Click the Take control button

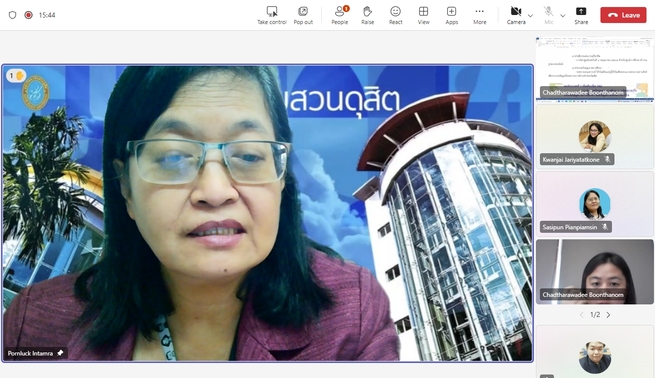point(272,15)
